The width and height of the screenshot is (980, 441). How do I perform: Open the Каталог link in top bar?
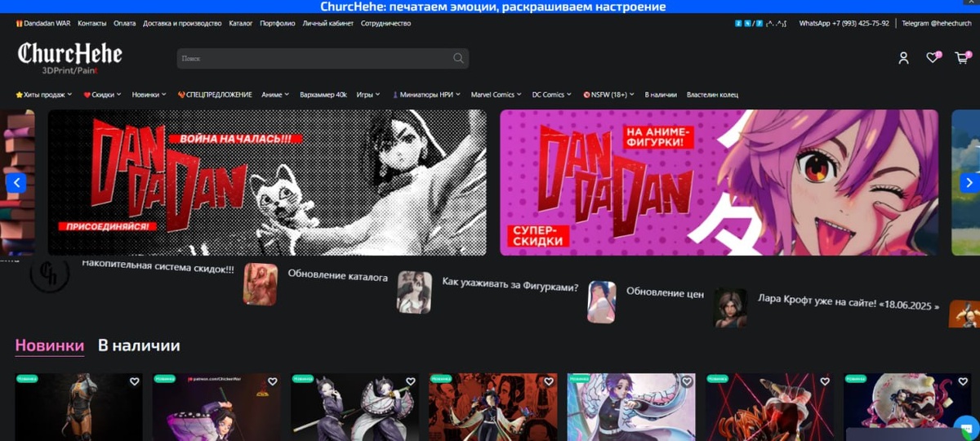241,24
